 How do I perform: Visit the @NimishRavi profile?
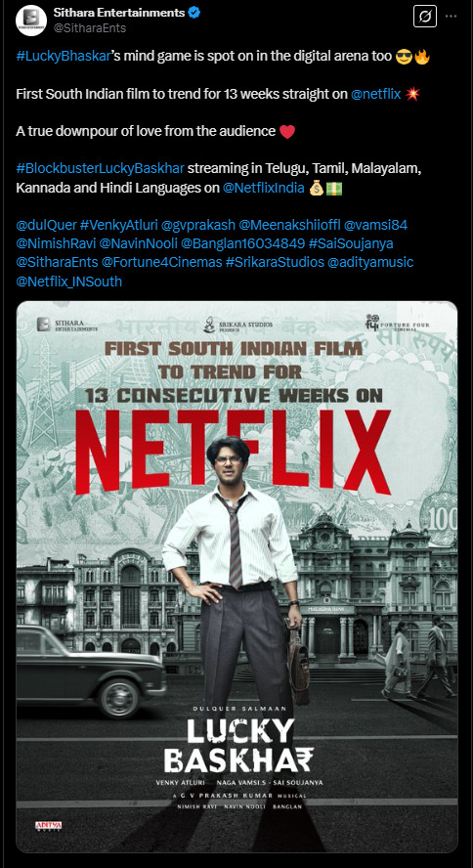[56, 243]
